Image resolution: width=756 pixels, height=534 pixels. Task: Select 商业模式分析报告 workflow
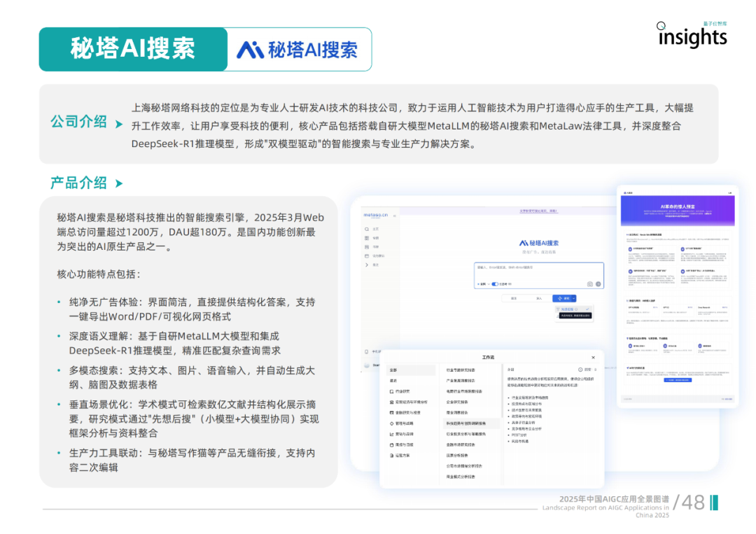461,477
